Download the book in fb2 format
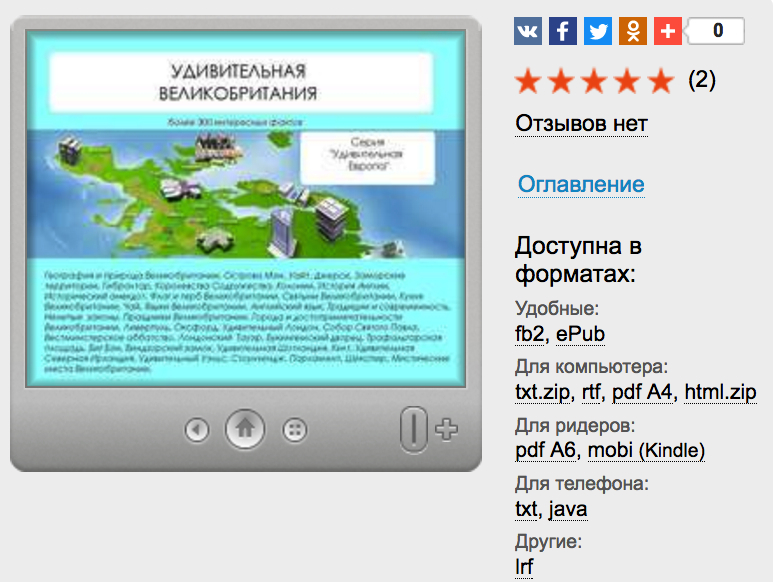 coord(529,334)
